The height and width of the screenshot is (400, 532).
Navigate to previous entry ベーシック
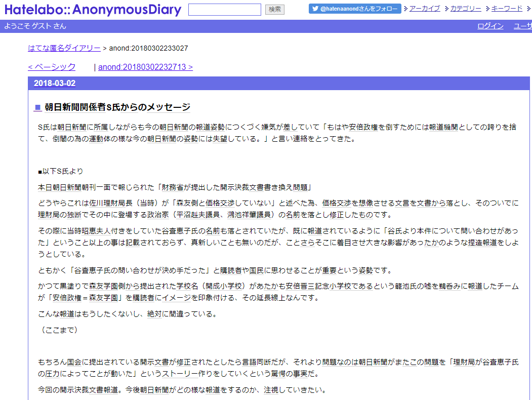[x=52, y=67]
